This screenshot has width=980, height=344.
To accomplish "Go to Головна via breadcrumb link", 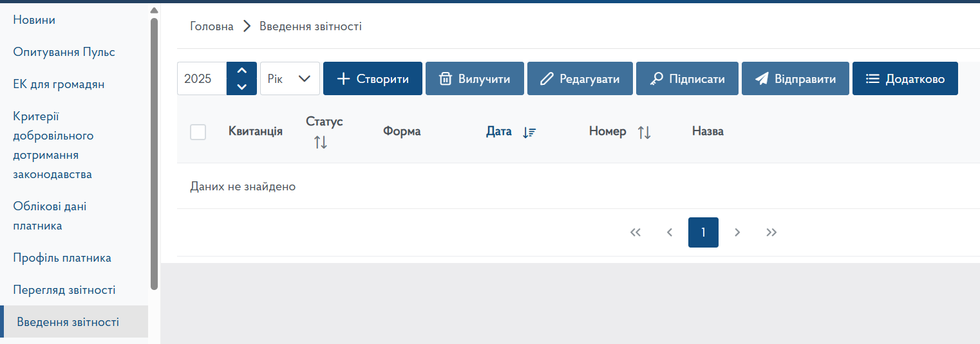I will (x=212, y=26).
